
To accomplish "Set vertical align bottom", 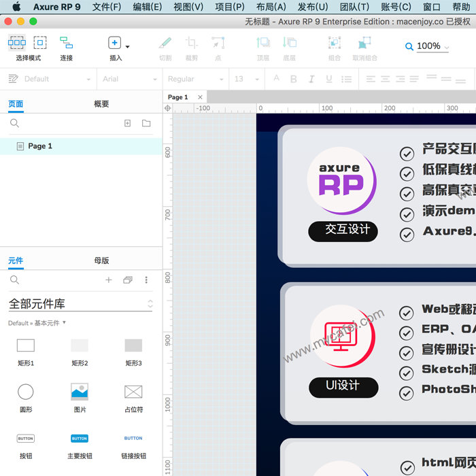I will [460, 81].
